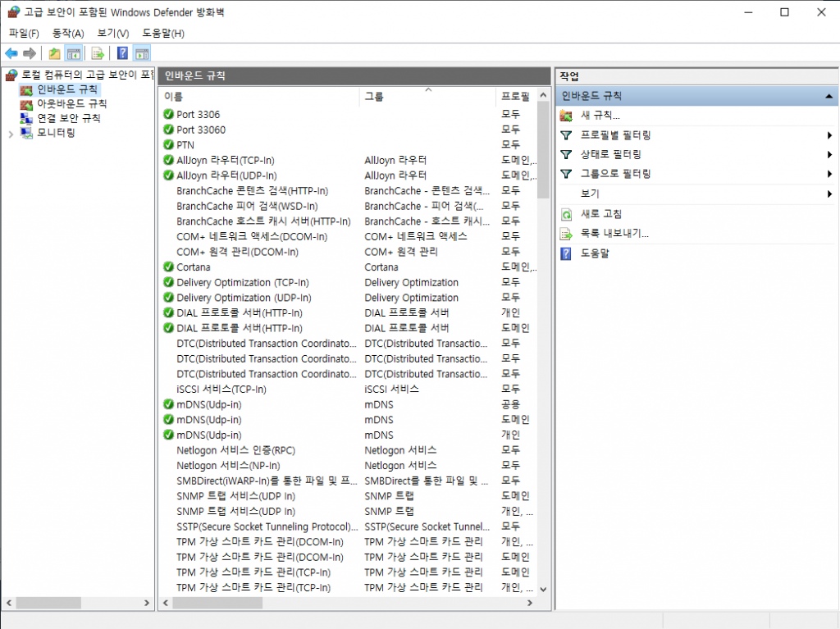This screenshot has height=629, width=840.
Task: Click the rule list vertical scrollbar thumb
Action: (x=543, y=150)
